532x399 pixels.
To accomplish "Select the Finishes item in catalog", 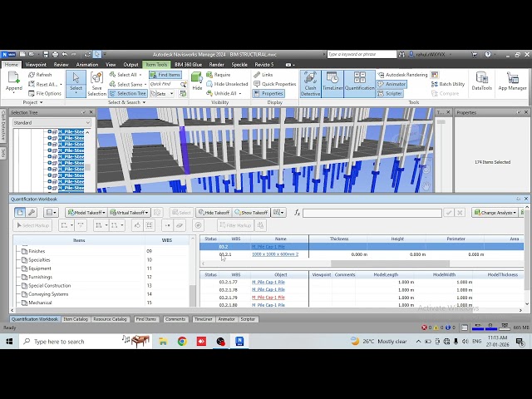I will (x=37, y=251).
